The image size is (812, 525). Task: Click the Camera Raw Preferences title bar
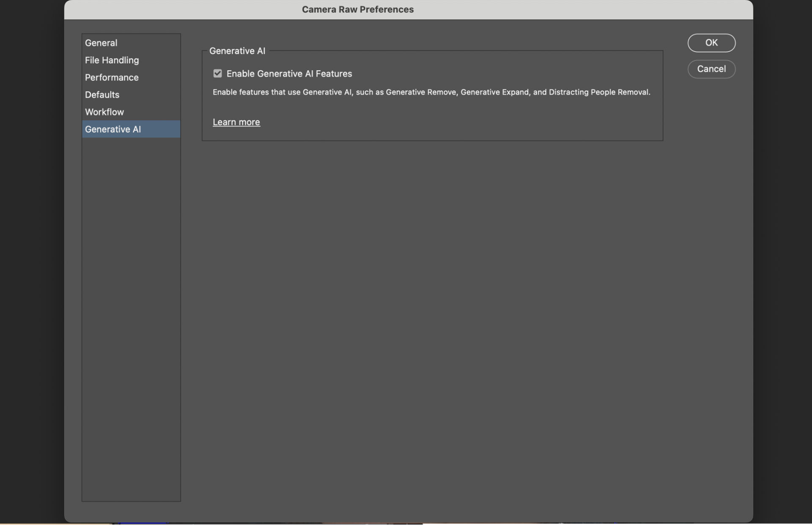[x=408, y=10]
